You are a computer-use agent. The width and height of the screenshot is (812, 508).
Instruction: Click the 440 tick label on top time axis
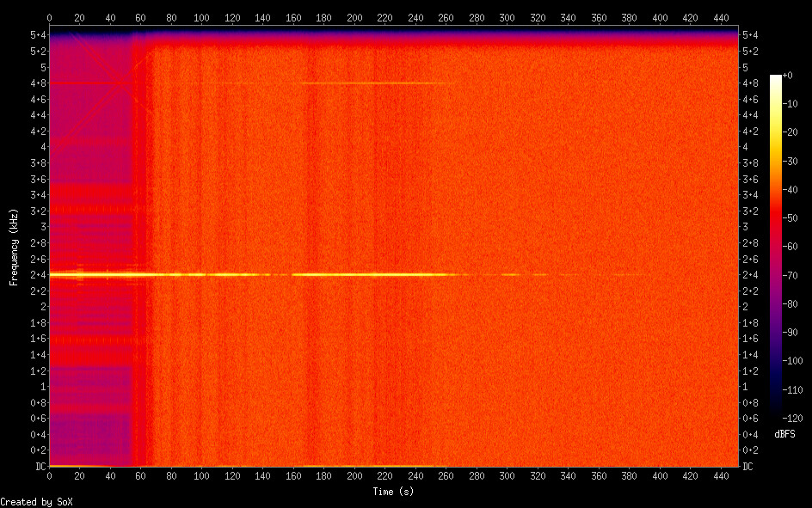(x=721, y=17)
